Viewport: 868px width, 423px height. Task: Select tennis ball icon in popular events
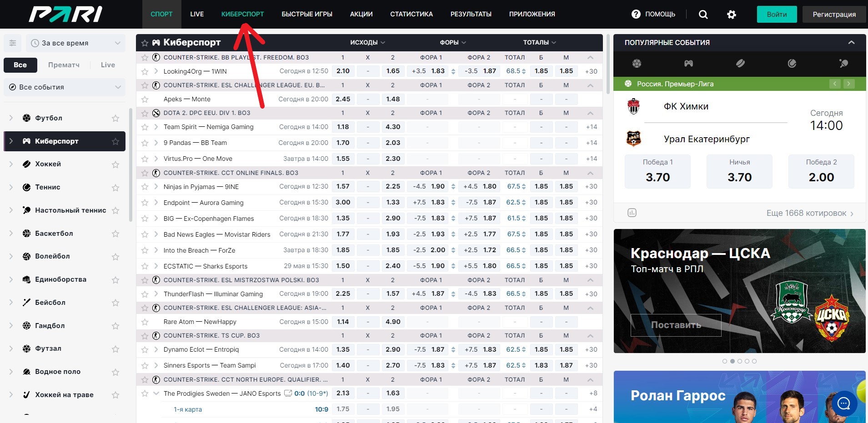tap(792, 63)
